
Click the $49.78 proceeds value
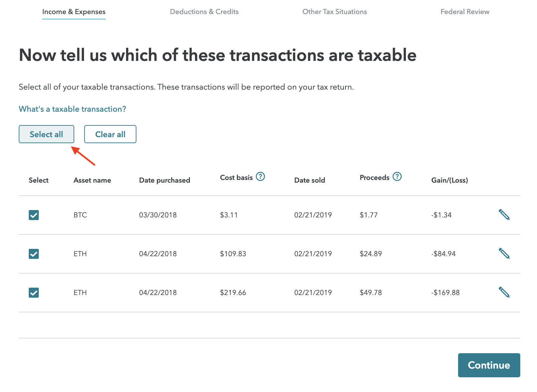(371, 293)
